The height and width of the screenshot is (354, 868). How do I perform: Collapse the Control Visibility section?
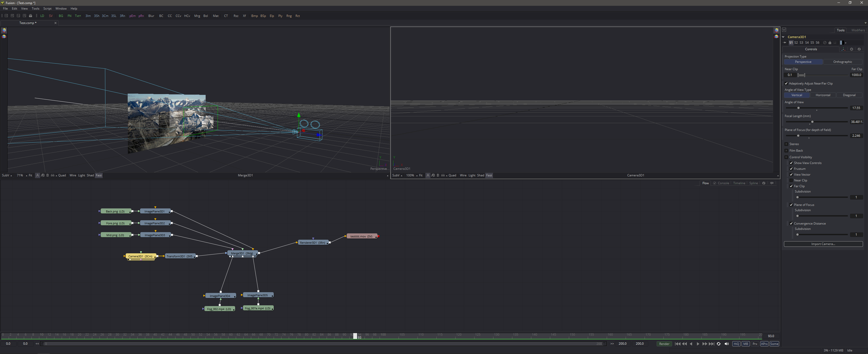(x=786, y=157)
